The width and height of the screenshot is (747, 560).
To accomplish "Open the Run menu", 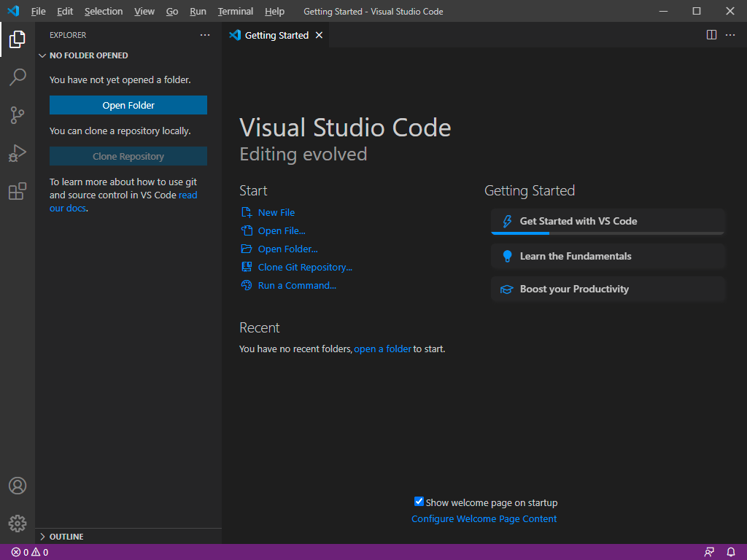I will coord(198,12).
